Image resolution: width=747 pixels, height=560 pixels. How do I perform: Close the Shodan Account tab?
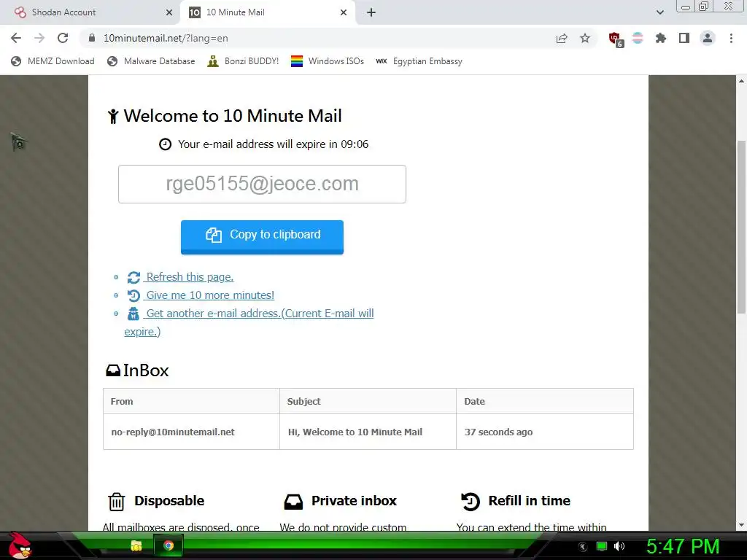coord(169,12)
